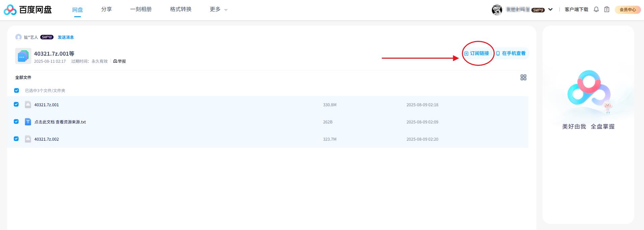Viewport: 644px width, 230px height.
Task: Click the shared folder package icon
Action: tap(23, 56)
